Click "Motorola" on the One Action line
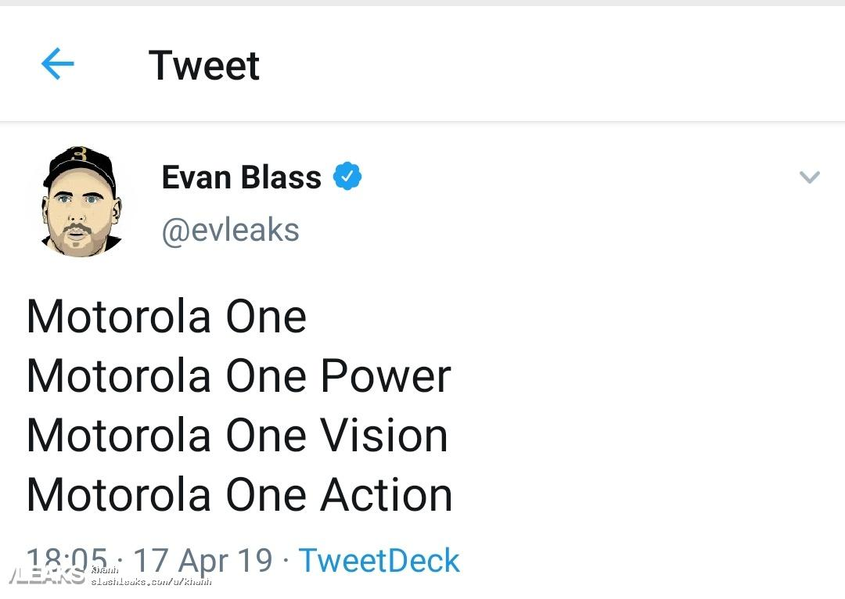Screen dimensions: 845x599 (119, 495)
